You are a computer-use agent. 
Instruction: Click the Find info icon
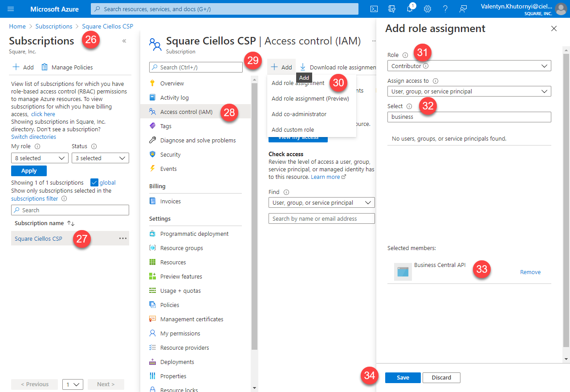286,192
